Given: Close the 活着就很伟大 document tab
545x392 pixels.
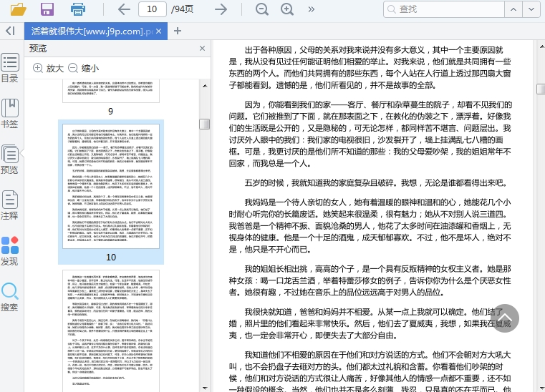Looking at the screenshot, I should tap(159, 31).
